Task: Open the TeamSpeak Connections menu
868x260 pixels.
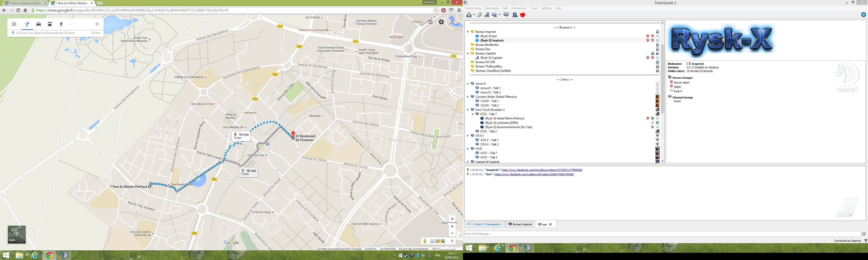Action: 473,8
